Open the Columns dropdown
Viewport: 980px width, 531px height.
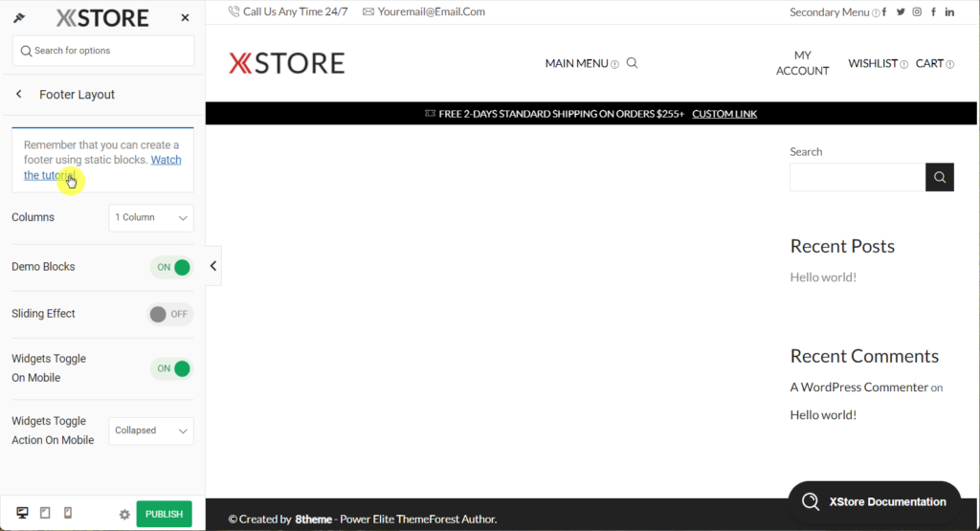(x=151, y=217)
